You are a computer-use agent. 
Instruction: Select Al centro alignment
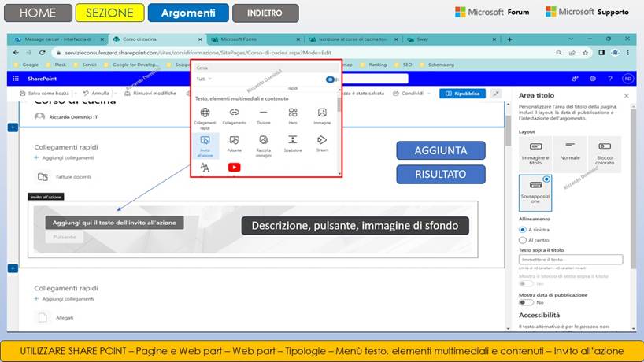point(523,240)
